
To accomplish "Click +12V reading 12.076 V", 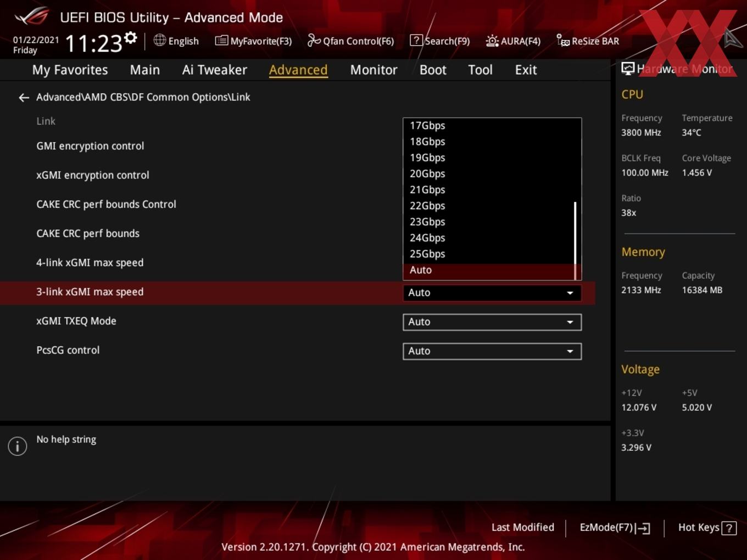I will click(x=639, y=407).
